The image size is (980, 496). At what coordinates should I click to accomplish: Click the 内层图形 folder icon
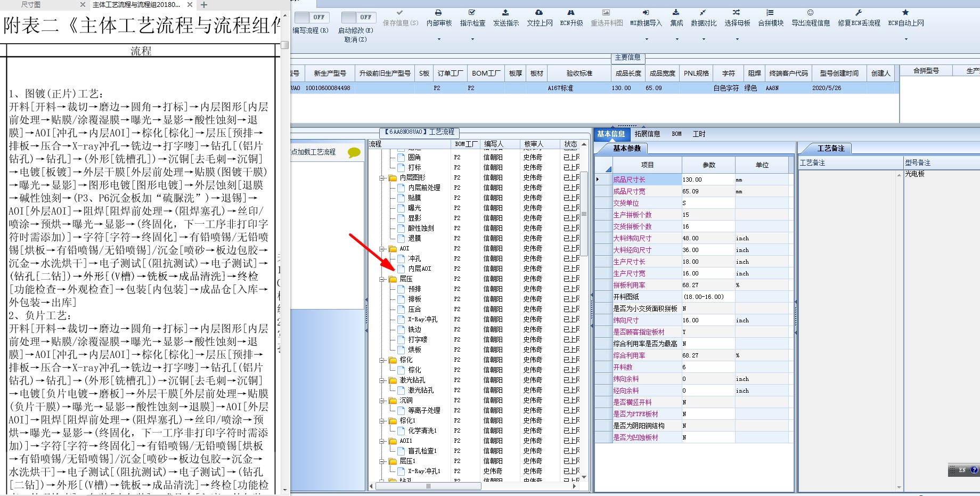coord(393,177)
